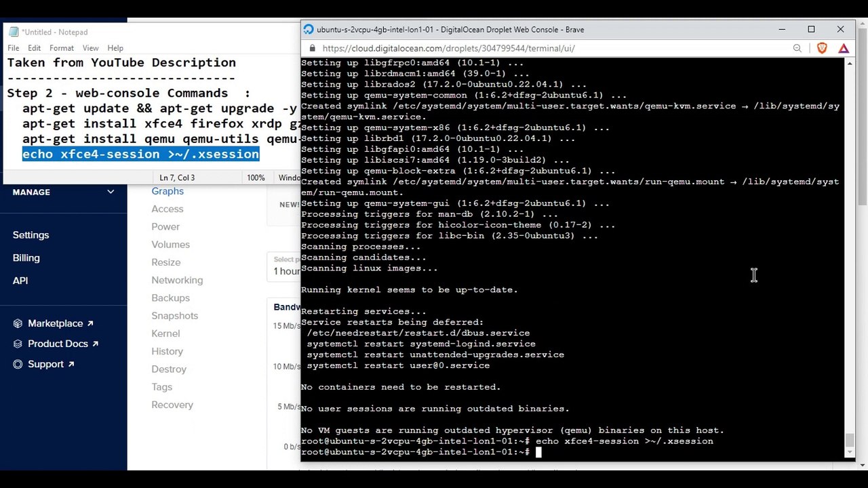
Task: Click the apt-get update line in Notepad
Action: [x=160, y=108]
